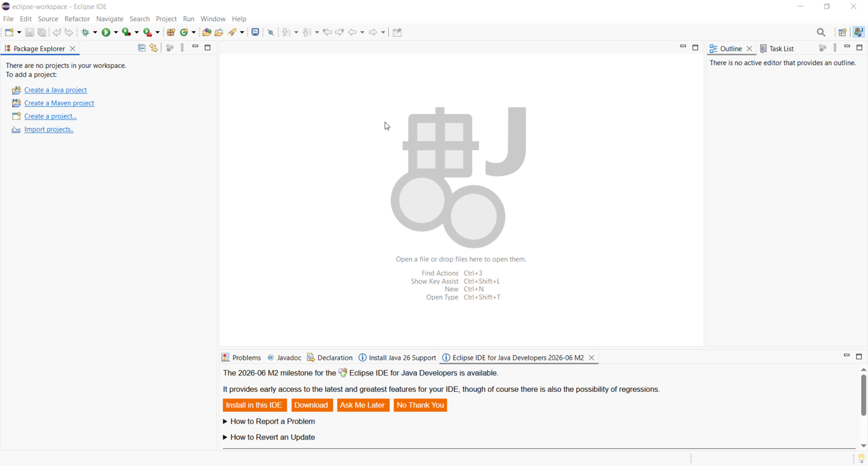The width and height of the screenshot is (868, 466).
Task: Open the Window menu
Action: pos(213,19)
